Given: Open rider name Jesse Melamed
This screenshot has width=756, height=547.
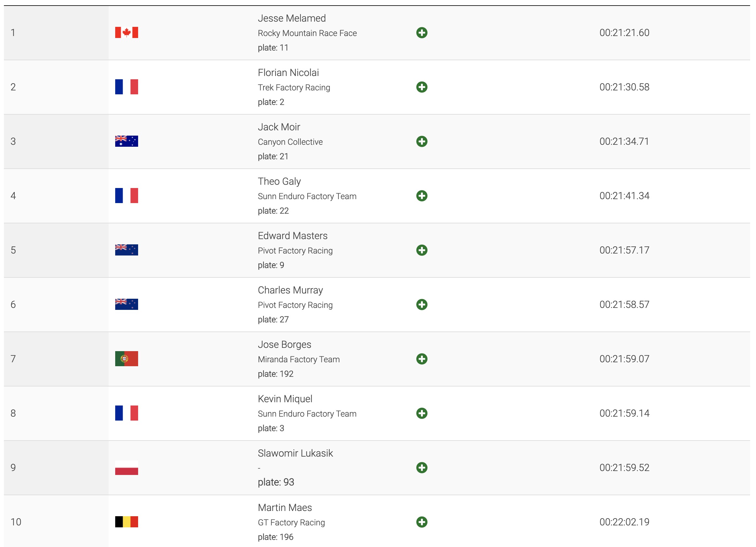Looking at the screenshot, I should (x=292, y=18).
